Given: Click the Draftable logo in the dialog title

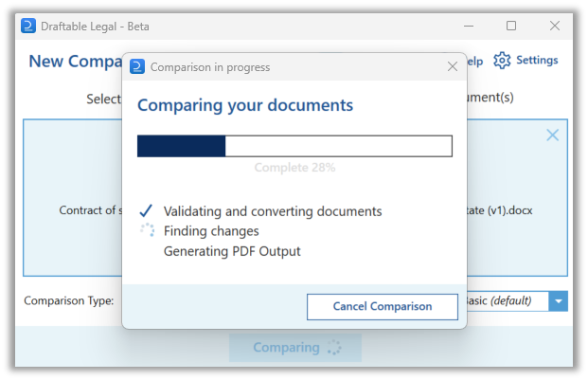Looking at the screenshot, I should (137, 66).
